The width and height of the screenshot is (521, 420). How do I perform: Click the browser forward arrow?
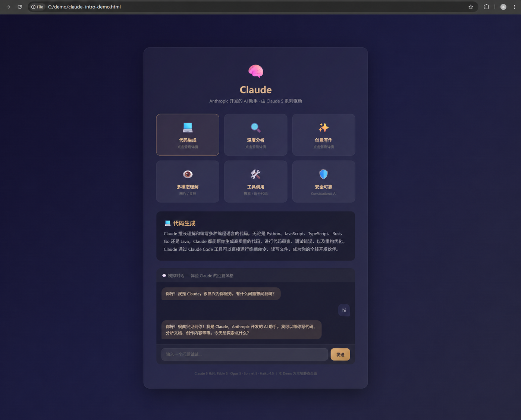point(8,7)
